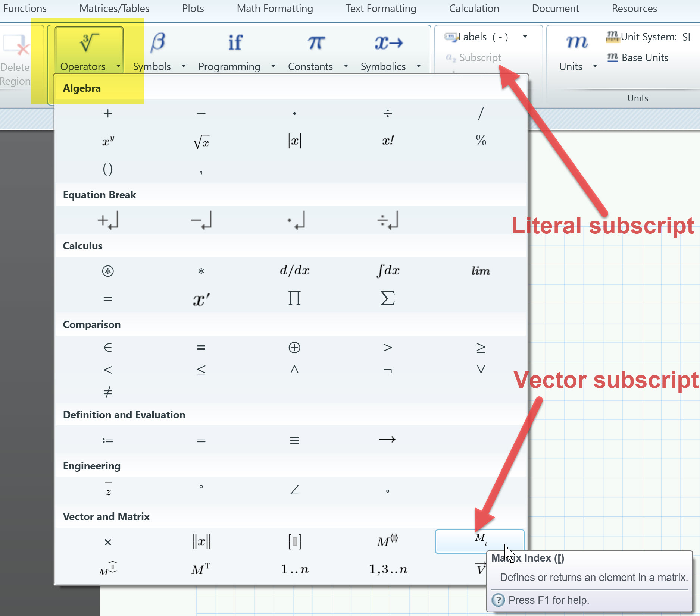
Task: Insert the cross product operator
Action: tap(108, 542)
